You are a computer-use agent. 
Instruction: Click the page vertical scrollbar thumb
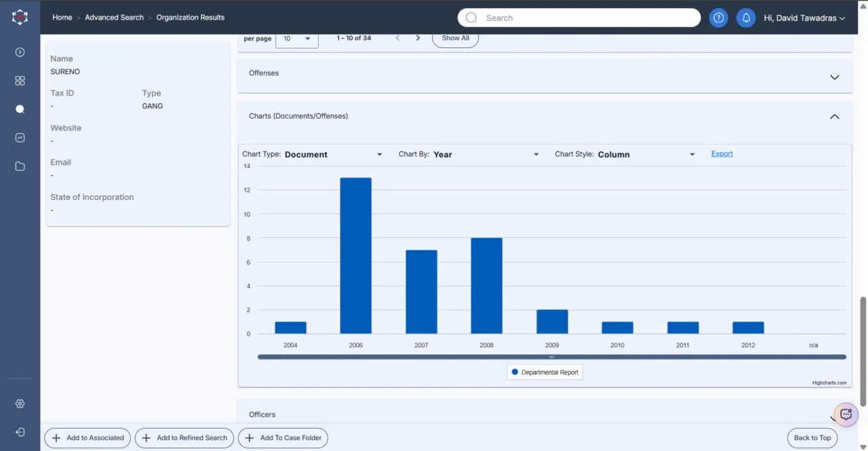click(863, 351)
